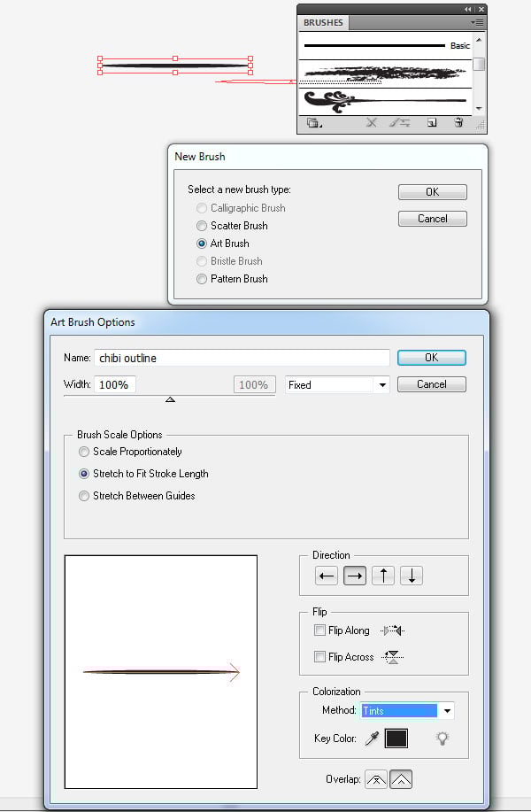Switch to the Brushes panel tab
Screen dimensions: 531x812
(323, 23)
